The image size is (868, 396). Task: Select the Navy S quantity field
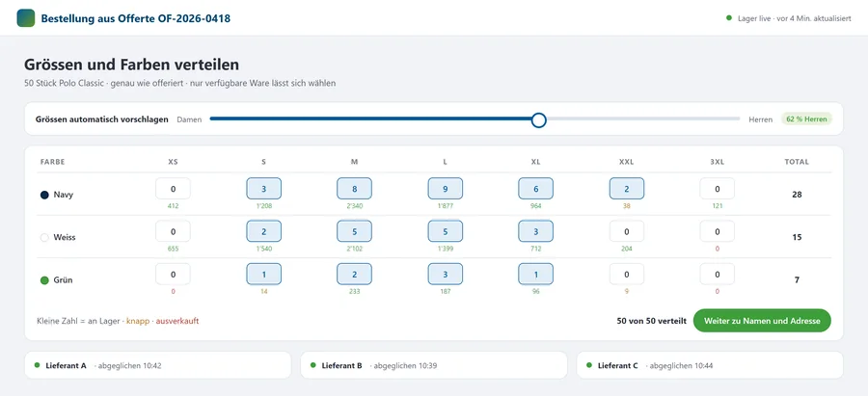263,189
